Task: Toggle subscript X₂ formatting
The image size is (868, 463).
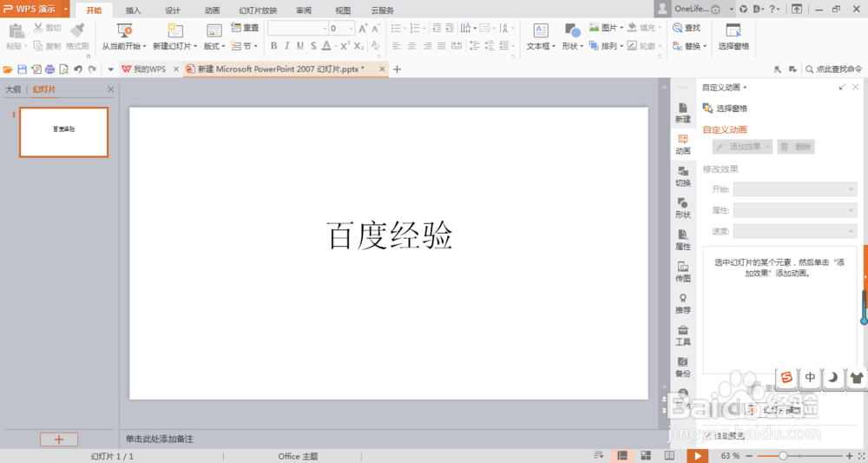Action: point(358,46)
